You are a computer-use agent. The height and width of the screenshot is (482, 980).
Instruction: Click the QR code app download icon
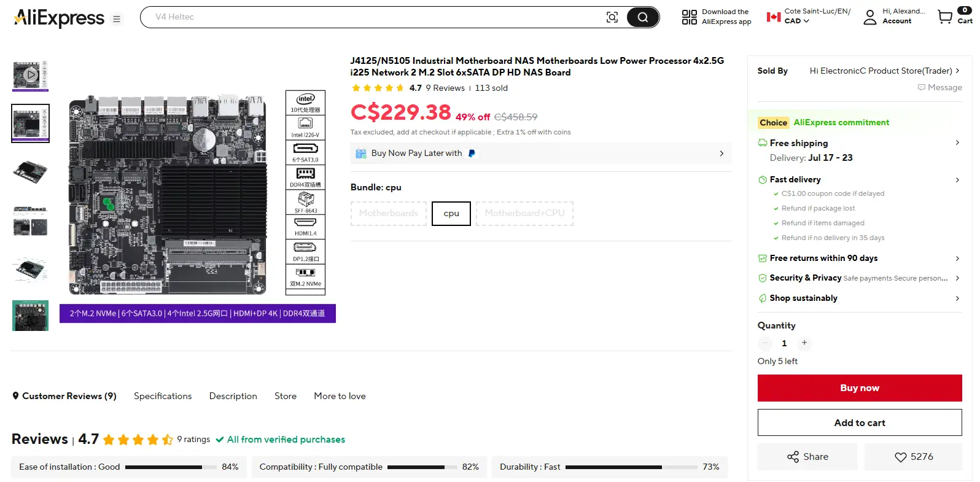pos(689,17)
